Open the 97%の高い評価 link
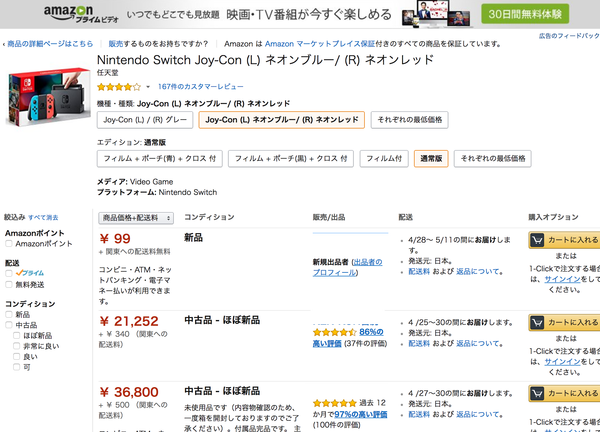This screenshot has width=600, height=432. pyautogui.click(x=361, y=414)
